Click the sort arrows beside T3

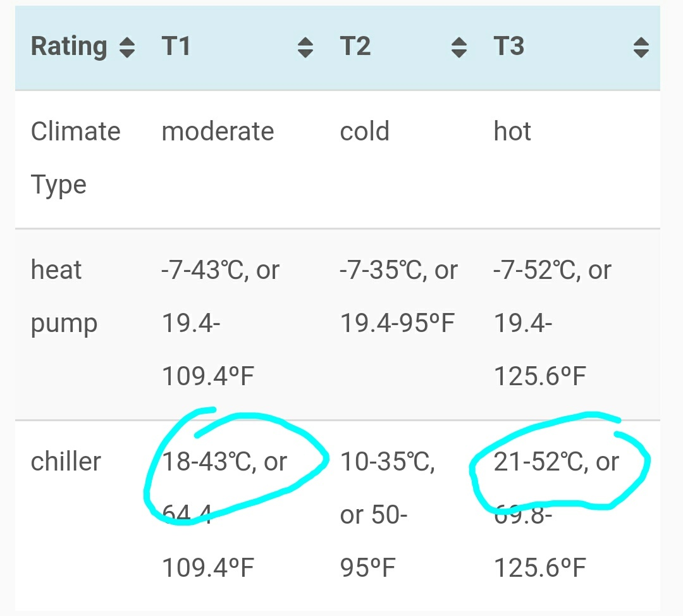tap(641, 47)
